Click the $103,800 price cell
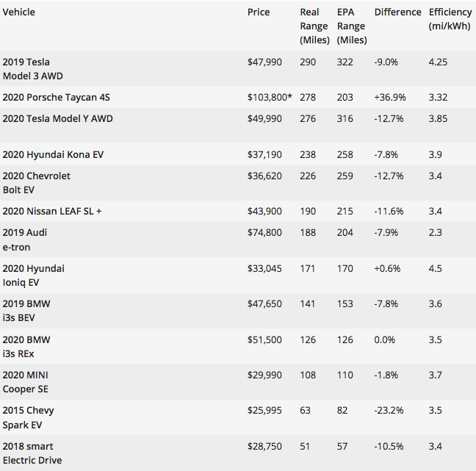 coord(270,97)
